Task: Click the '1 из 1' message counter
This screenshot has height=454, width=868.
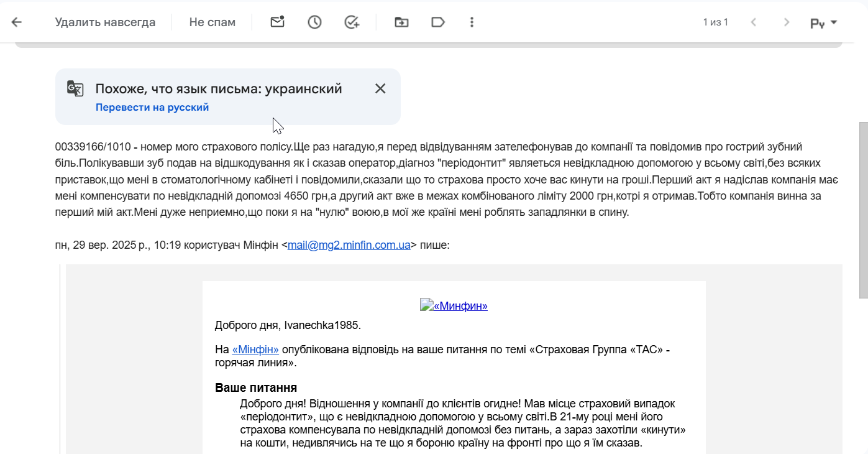Action: (x=715, y=22)
